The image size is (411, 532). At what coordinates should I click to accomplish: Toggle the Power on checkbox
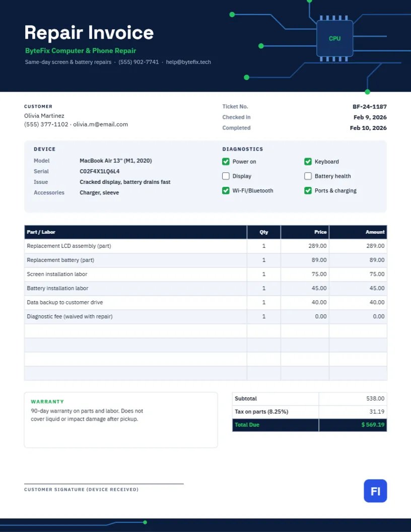click(226, 162)
